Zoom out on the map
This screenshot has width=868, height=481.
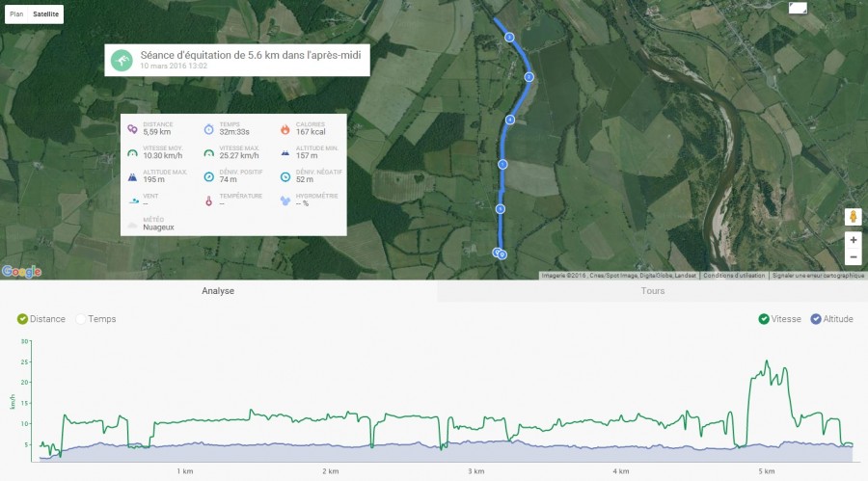853,257
